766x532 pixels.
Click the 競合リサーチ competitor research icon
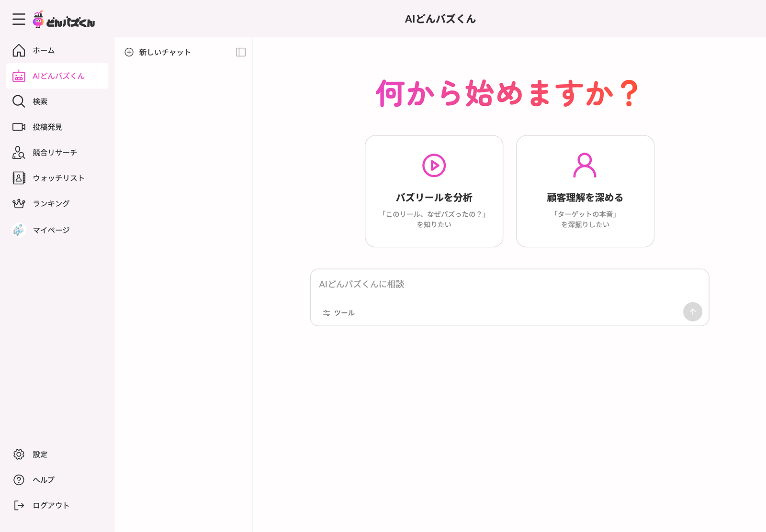point(19,153)
